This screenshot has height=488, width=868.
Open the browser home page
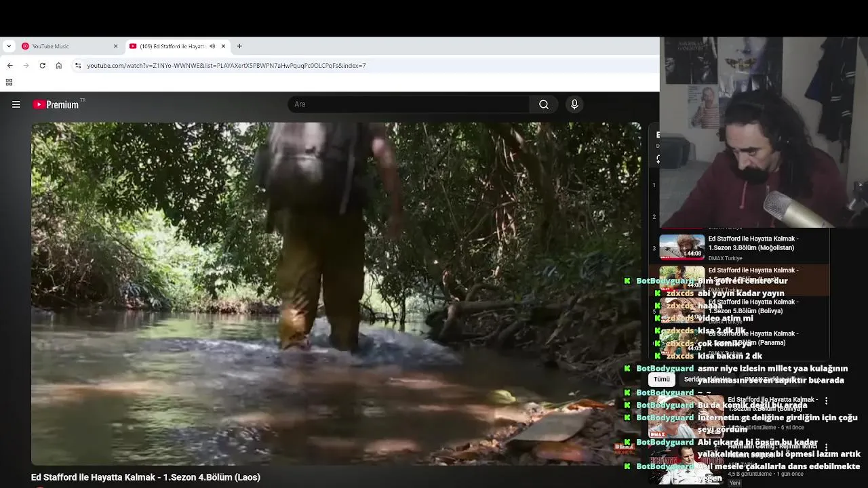(x=59, y=66)
